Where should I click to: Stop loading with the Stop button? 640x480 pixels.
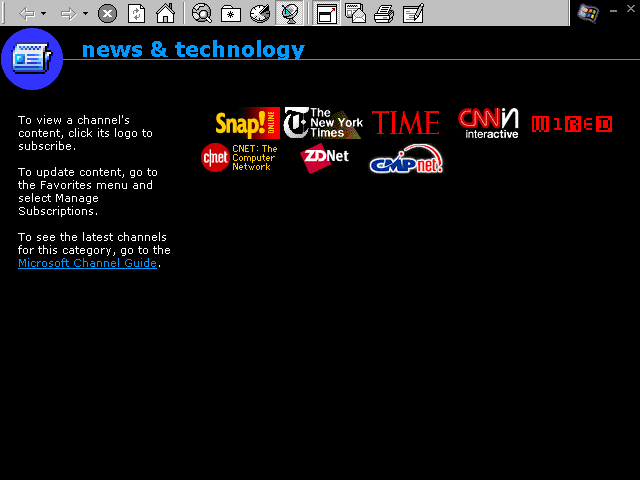(107, 13)
